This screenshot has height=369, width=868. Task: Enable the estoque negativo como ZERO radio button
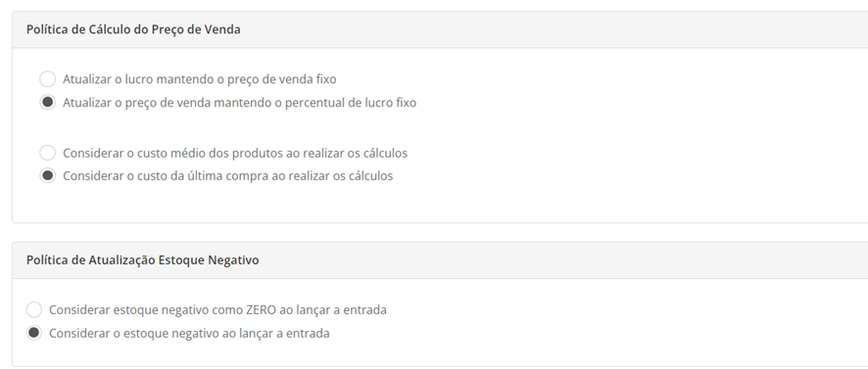[x=34, y=310]
